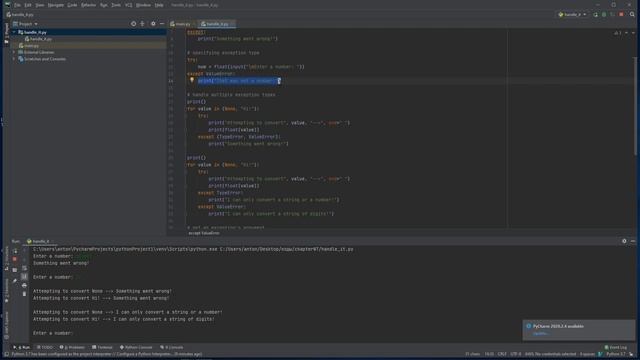Open the Help menu
Screen dimensions: 640x360
click(159, 5)
